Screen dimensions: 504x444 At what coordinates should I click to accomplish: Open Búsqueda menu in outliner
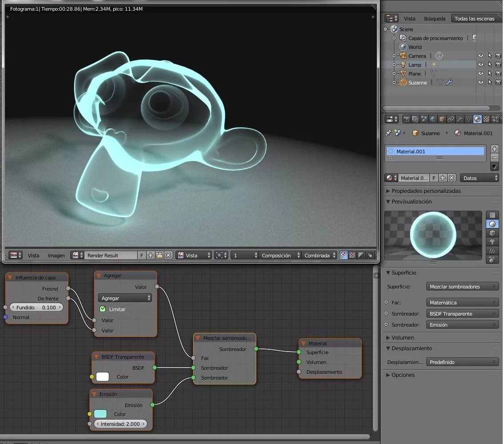point(435,18)
